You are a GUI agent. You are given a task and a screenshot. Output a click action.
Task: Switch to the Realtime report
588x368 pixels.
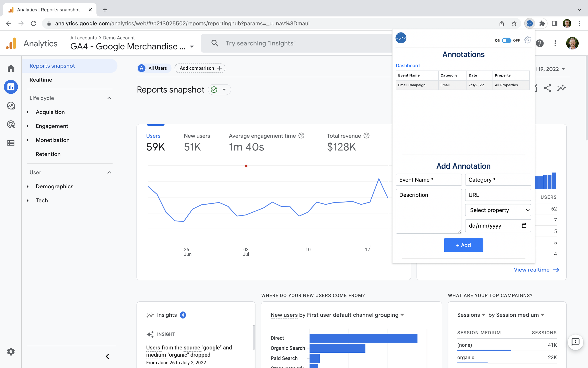41,80
